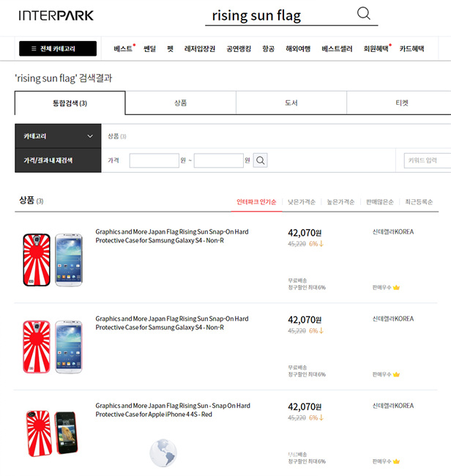Screen dimensions: 451x476
Task: Open the 전체 카테고리 hamburger menu
Action: (58, 48)
